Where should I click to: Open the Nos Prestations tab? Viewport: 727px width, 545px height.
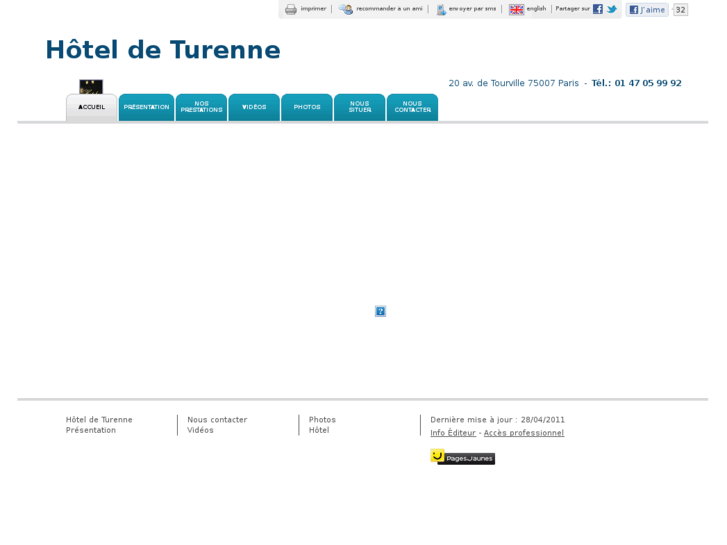tap(202, 107)
